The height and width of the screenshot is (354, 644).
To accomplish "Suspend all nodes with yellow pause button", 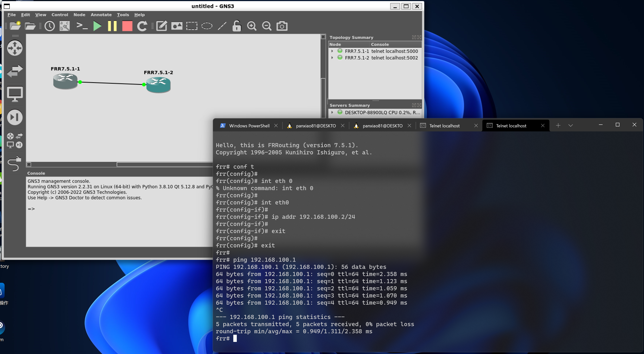I will (x=112, y=26).
